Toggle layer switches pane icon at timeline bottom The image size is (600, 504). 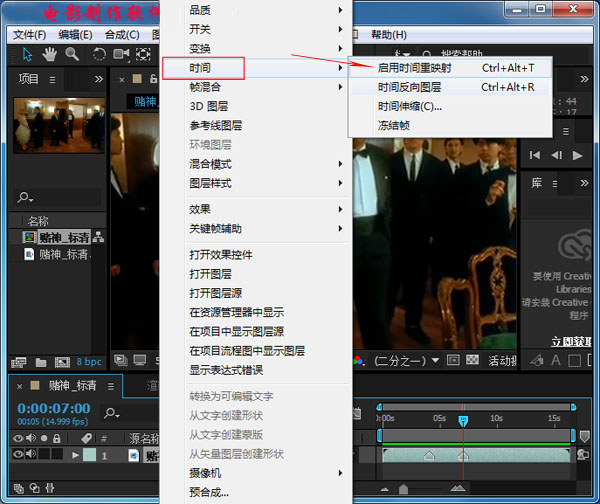(x=18, y=488)
